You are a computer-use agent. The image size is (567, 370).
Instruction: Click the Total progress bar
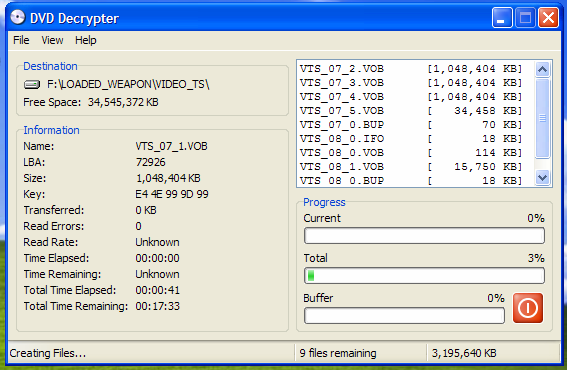pyautogui.click(x=424, y=276)
